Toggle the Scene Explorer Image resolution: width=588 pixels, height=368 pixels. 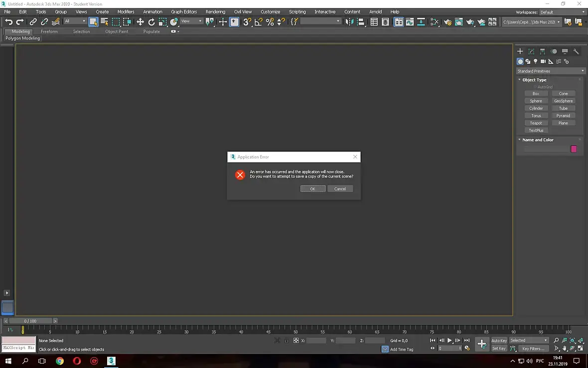374,22
